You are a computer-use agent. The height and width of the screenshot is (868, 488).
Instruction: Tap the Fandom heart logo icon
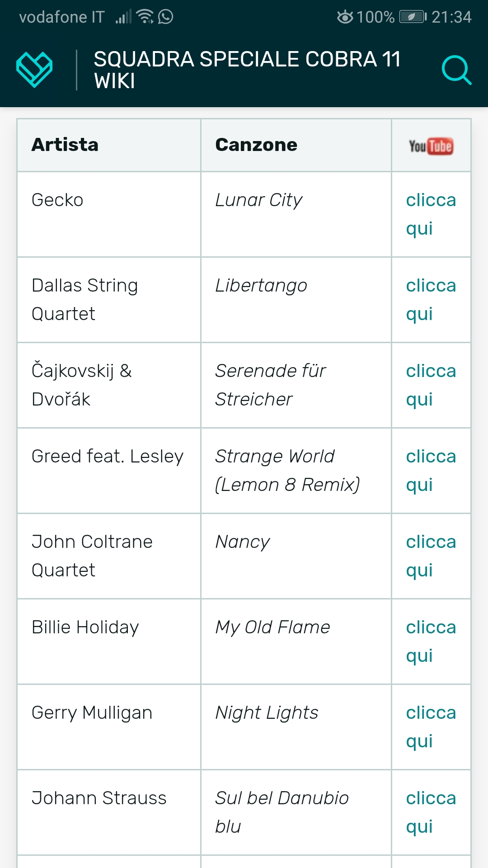tap(34, 70)
